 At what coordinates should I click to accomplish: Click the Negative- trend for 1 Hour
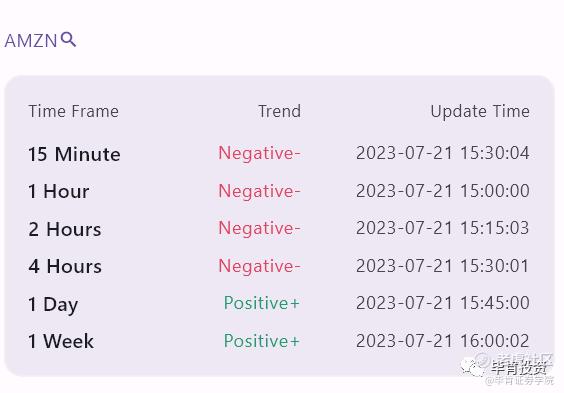259,191
